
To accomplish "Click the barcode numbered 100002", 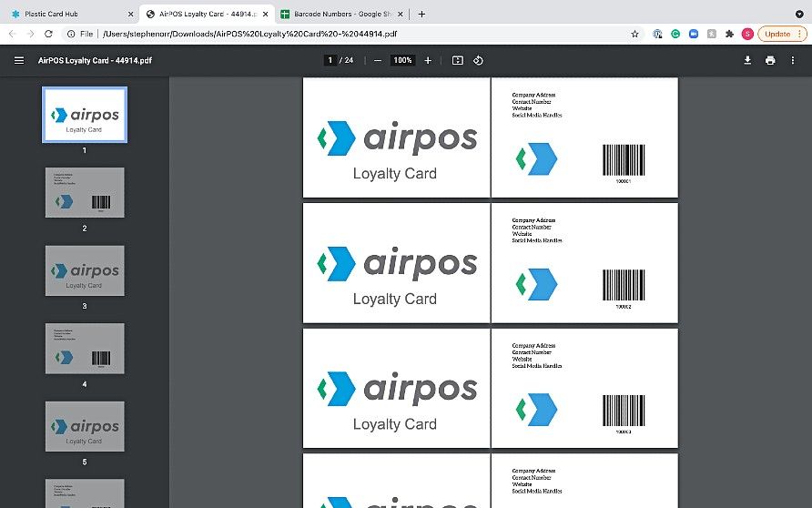I will tap(624, 285).
